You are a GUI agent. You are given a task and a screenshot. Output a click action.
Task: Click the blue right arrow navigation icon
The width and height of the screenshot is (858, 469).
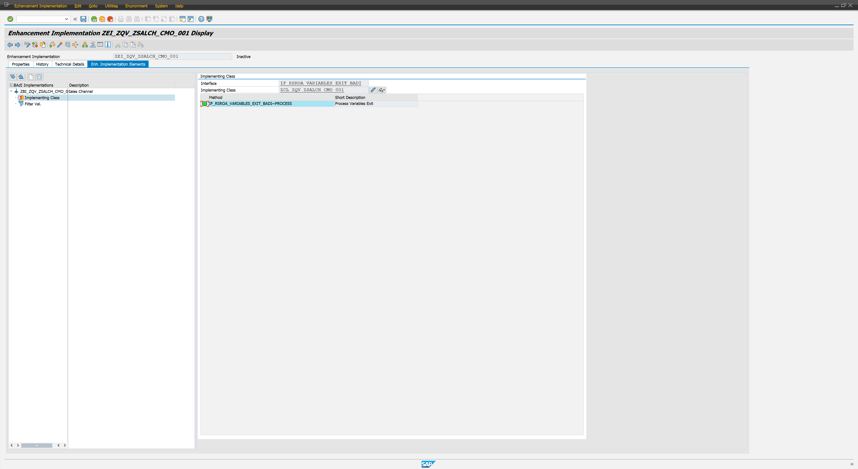pos(18,45)
